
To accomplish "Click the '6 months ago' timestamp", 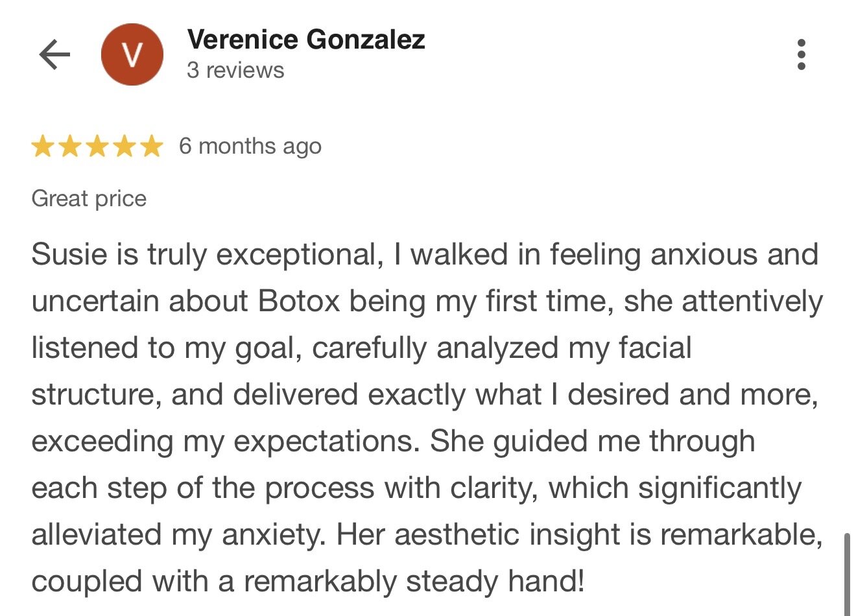I will point(250,147).
